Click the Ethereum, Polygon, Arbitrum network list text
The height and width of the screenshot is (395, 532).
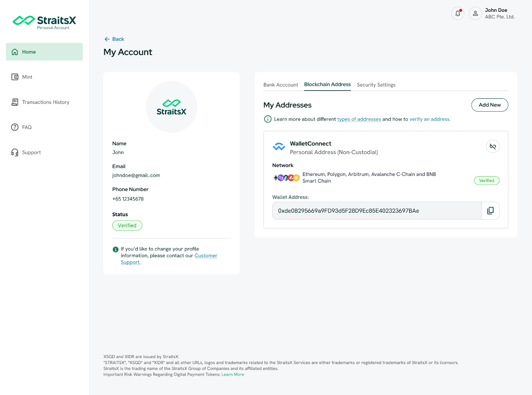pos(369,178)
